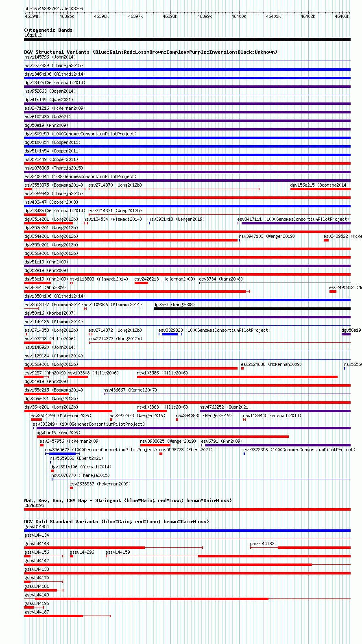The width and height of the screenshot is (362, 644).
Task: Select the 46400k ruler position label
Action: [x=239, y=16]
